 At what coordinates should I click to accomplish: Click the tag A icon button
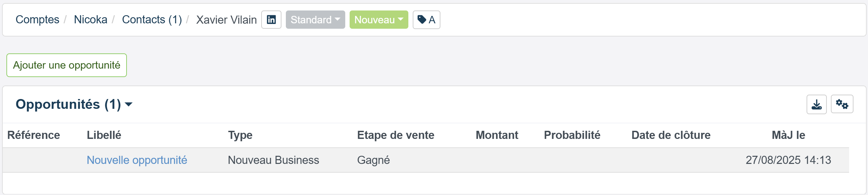426,20
